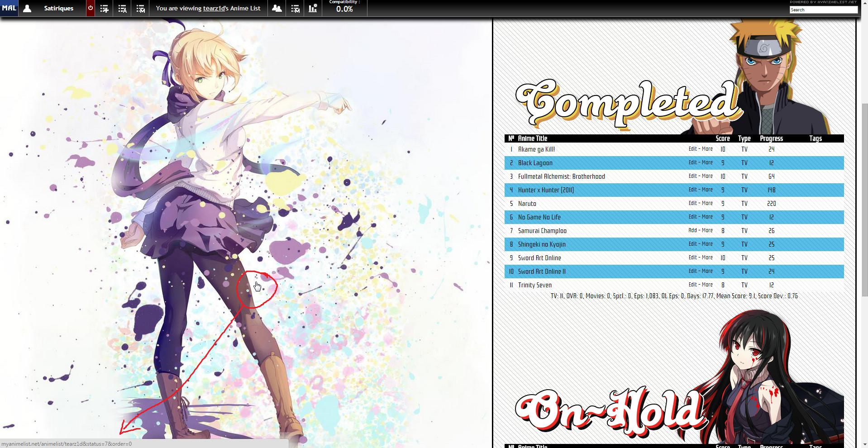Open the Satiriques username link
Viewport: 868px width, 448px height.
(x=59, y=8)
